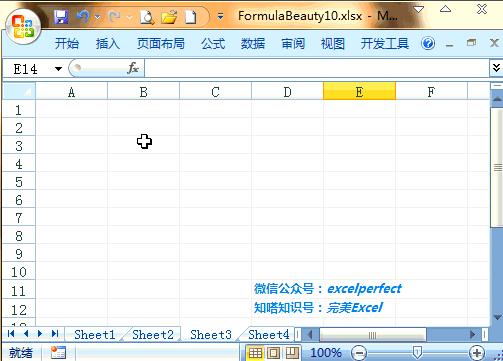The image size is (503, 361).
Task: Go to next sheet tab arrow
Action: (x=40, y=334)
